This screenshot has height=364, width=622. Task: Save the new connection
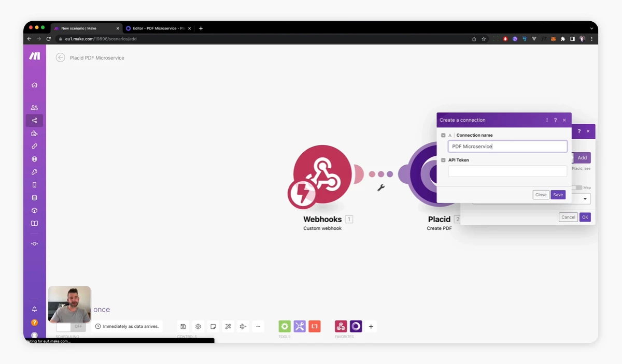click(x=558, y=195)
